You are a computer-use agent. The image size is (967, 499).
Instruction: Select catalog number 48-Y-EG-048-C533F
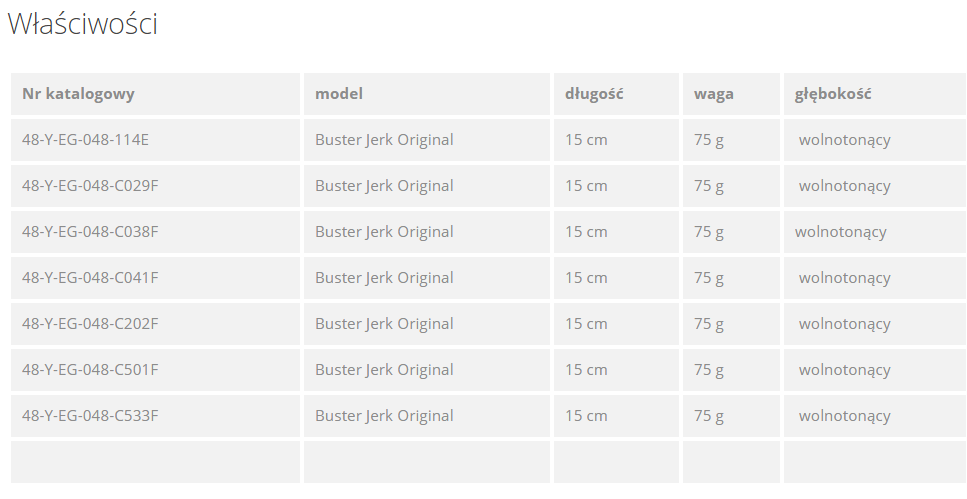[90, 416]
